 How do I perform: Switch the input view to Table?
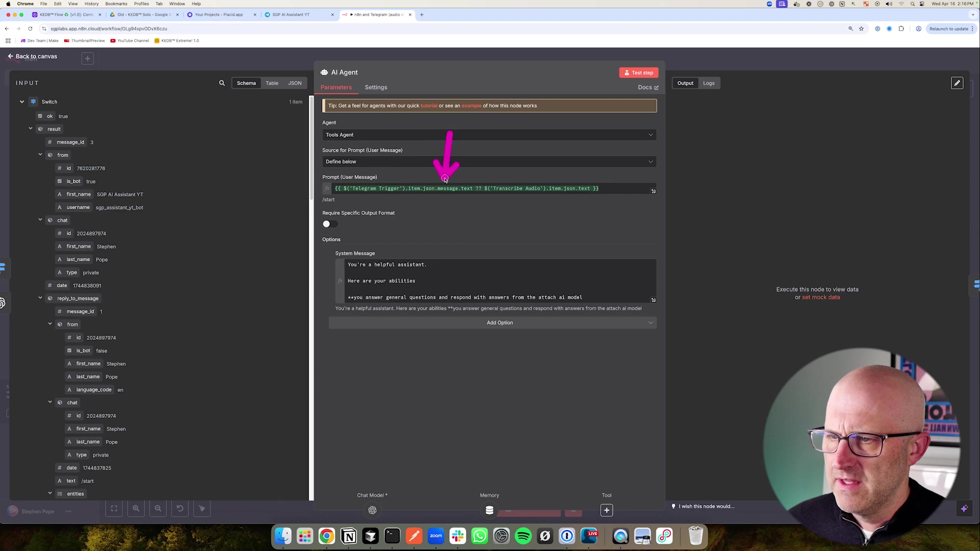[272, 83]
